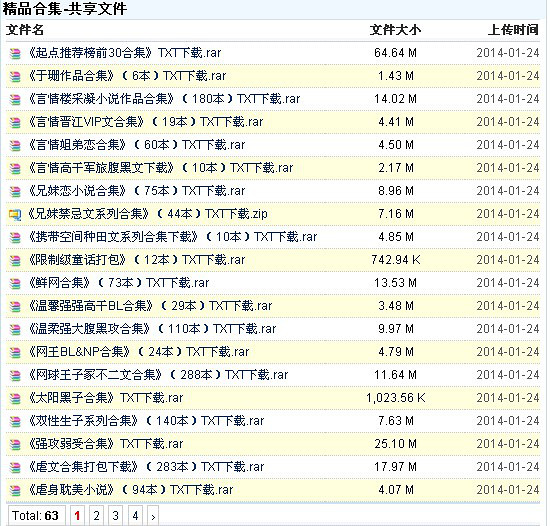550x526 pixels.
Task: Open 《于珊作品合集》(6本) file link
Action: [x=127, y=76]
